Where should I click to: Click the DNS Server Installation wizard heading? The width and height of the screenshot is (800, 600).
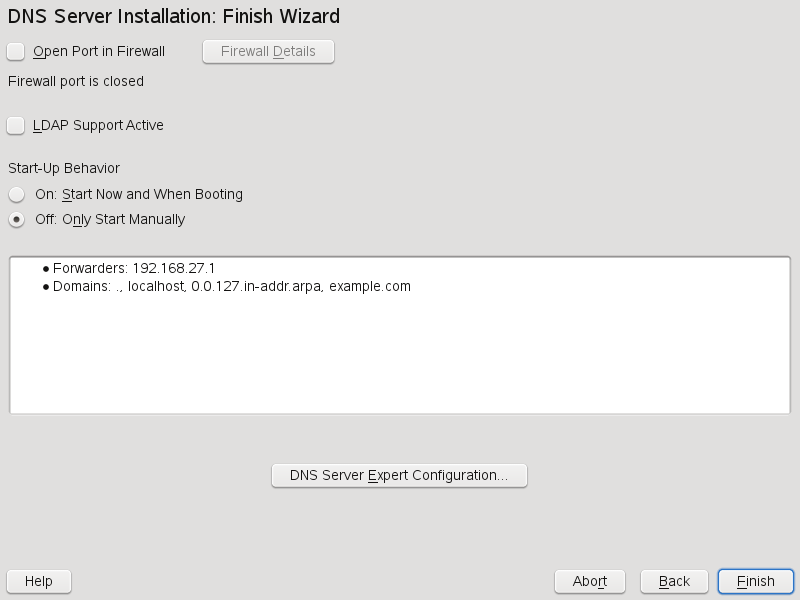174,16
